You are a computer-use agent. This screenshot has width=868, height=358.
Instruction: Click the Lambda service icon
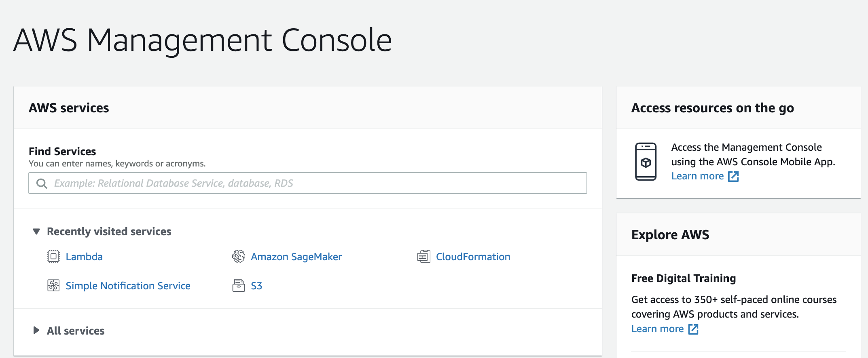click(53, 257)
